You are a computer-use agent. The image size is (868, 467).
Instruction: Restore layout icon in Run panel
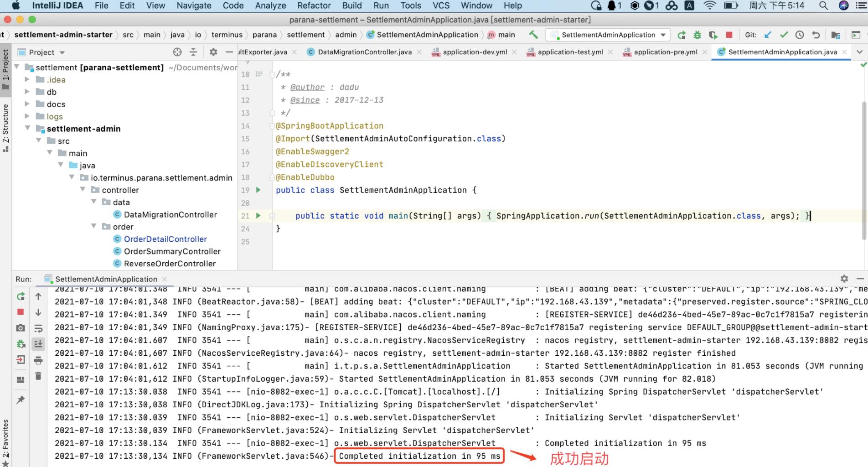click(x=21, y=379)
